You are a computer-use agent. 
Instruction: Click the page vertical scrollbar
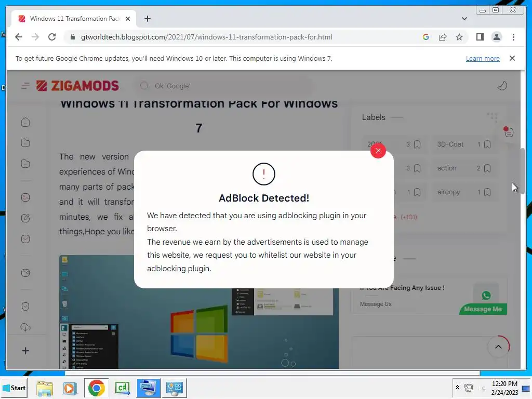point(523,171)
